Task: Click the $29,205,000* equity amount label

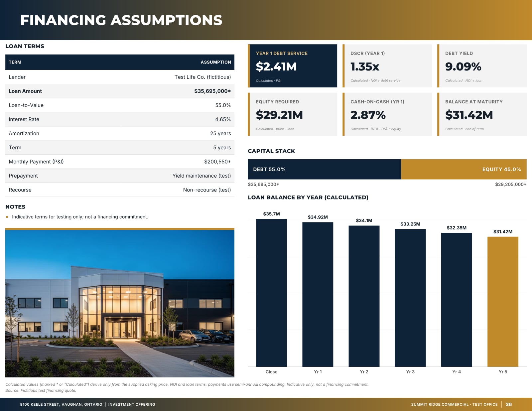Action: tap(511, 184)
